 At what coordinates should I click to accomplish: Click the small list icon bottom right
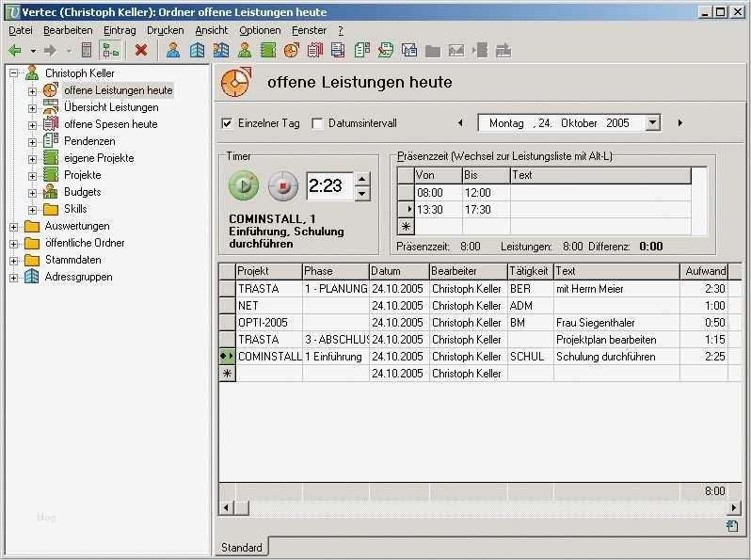732,525
